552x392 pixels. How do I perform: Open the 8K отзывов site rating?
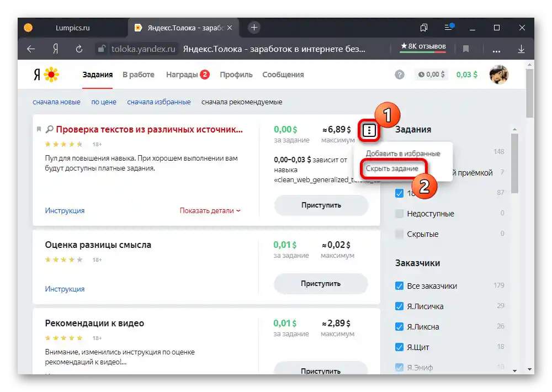[x=423, y=46]
